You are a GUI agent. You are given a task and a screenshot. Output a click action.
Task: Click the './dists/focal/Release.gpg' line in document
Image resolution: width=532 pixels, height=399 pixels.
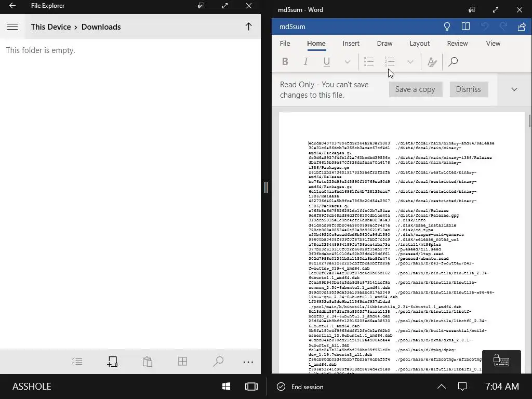point(384,216)
